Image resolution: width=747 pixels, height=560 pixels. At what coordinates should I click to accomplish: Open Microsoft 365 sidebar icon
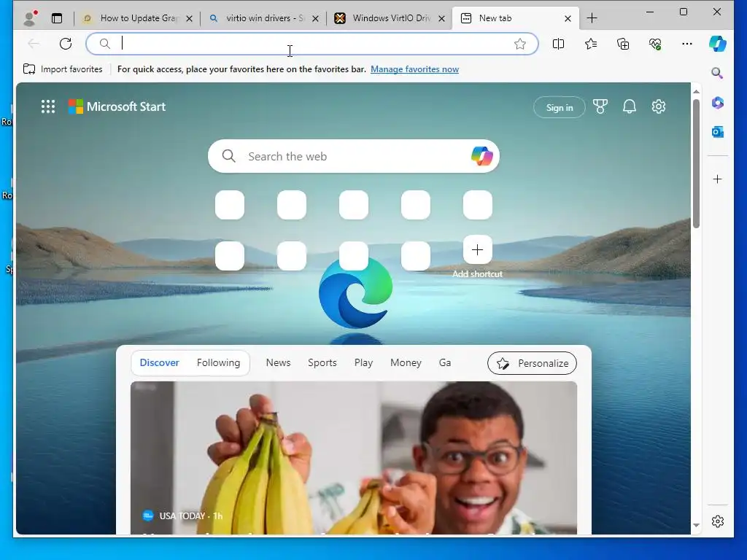click(x=718, y=102)
